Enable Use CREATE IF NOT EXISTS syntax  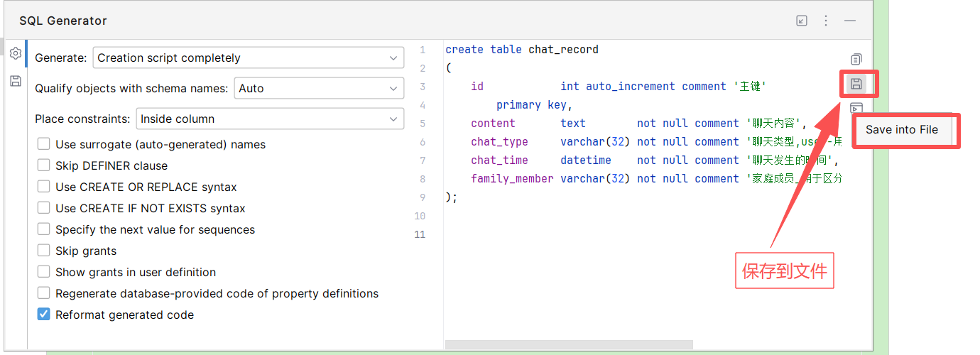click(x=43, y=208)
